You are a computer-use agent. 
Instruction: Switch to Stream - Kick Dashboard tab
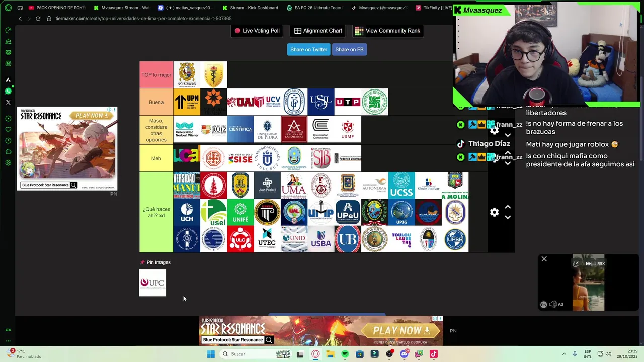coord(251,8)
